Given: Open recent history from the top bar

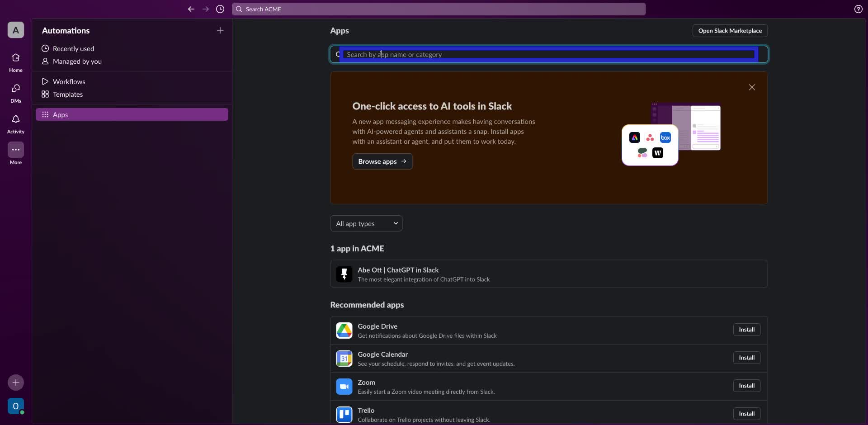Looking at the screenshot, I should coord(220,9).
